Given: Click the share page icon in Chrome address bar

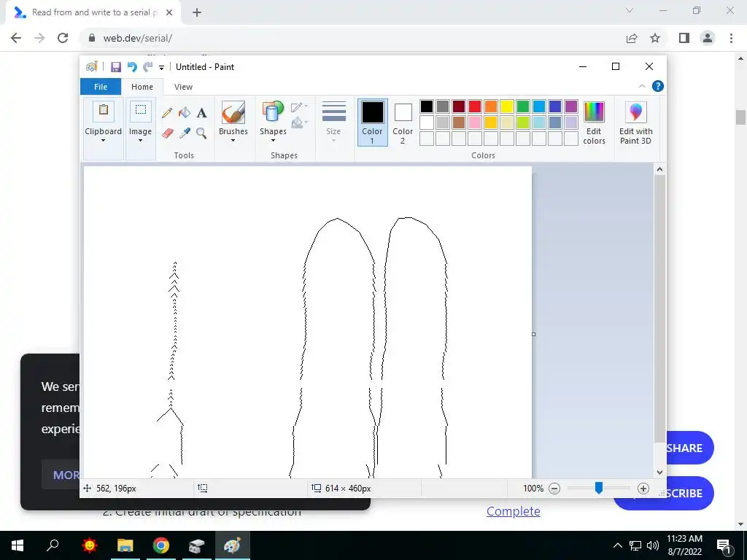Looking at the screenshot, I should click(x=632, y=38).
